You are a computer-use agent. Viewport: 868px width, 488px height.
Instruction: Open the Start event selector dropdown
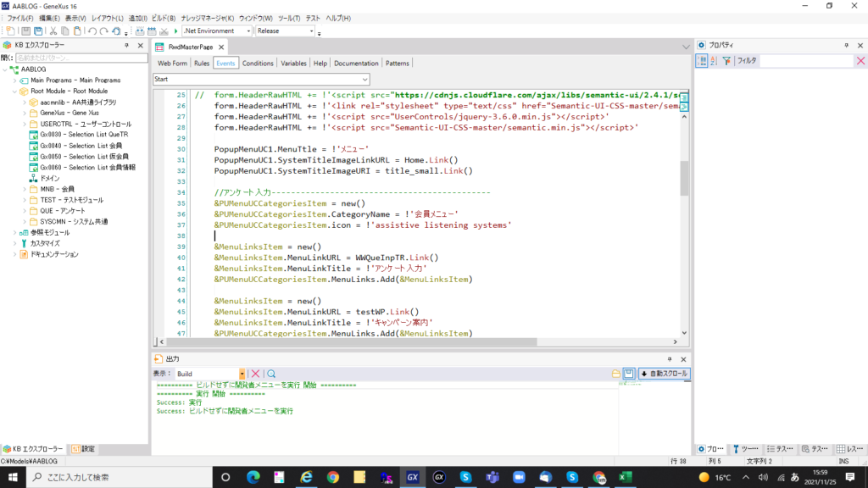(364, 79)
